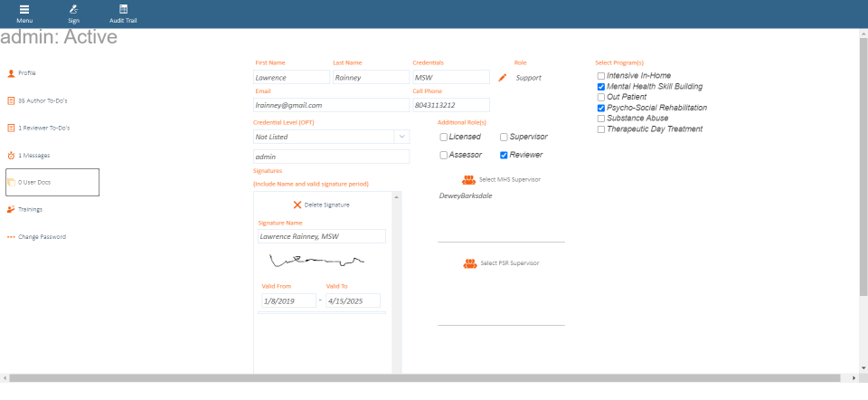The height and width of the screenshot is (400, 868).
Task: Select 0 User Docs in sidebar
Action: coord(52,182)
